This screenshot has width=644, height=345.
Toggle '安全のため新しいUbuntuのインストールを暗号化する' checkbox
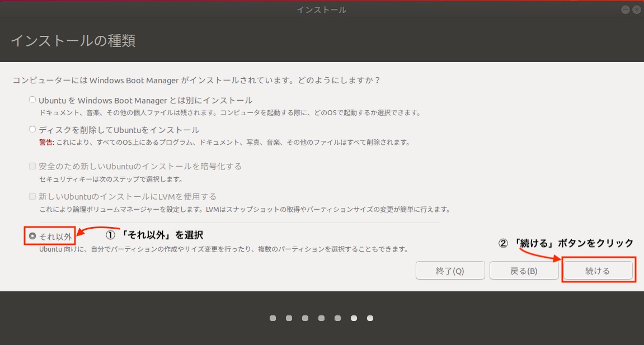coord(32,166)
